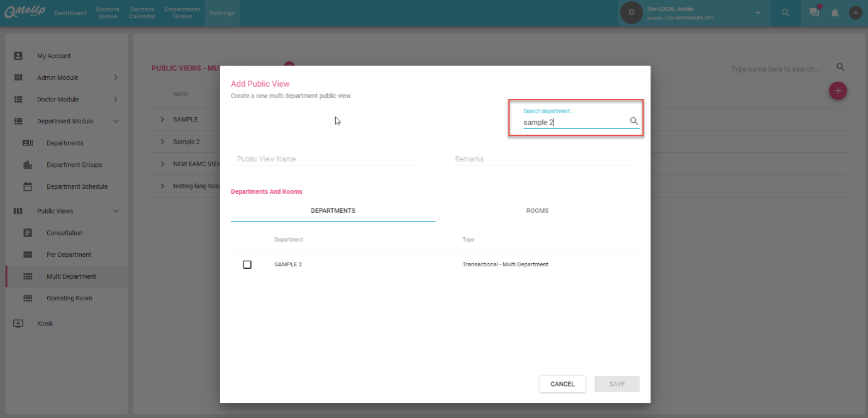This screenshot has width=868, height=418.
Task: Switch to the ROOMS tab
Action: click(537, 211)
